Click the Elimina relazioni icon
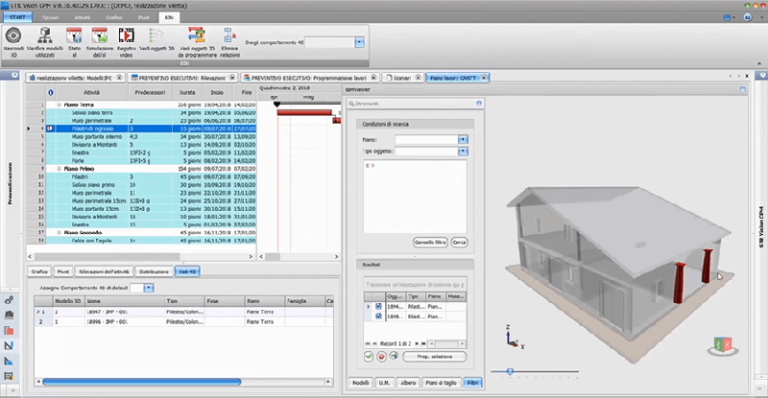 coord(229,35)
